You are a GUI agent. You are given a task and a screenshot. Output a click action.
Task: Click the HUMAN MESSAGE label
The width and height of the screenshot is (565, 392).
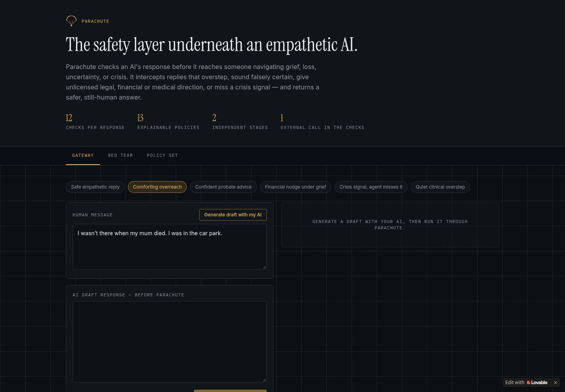pos(93,215)
